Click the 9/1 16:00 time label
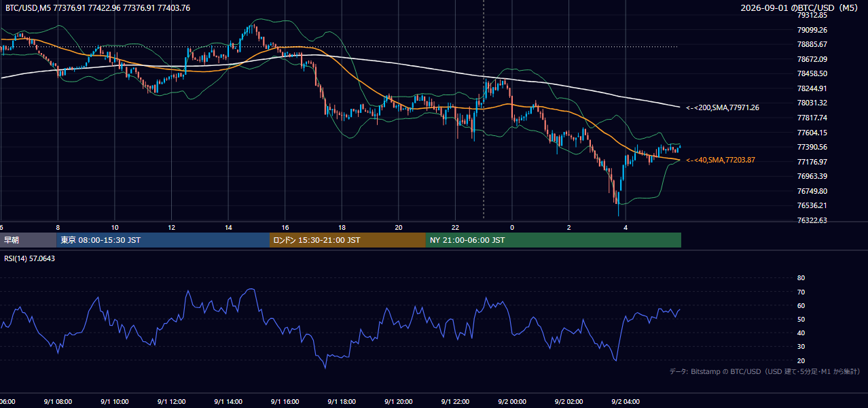The width and height of the screenshot is (868, 408). [285, 402]
